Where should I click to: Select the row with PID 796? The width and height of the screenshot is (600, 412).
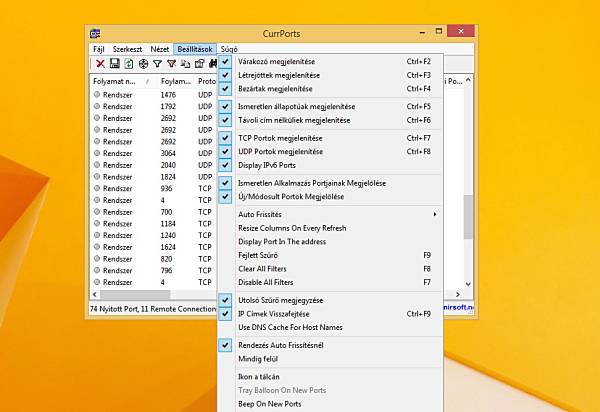click(x=154, y=270)
